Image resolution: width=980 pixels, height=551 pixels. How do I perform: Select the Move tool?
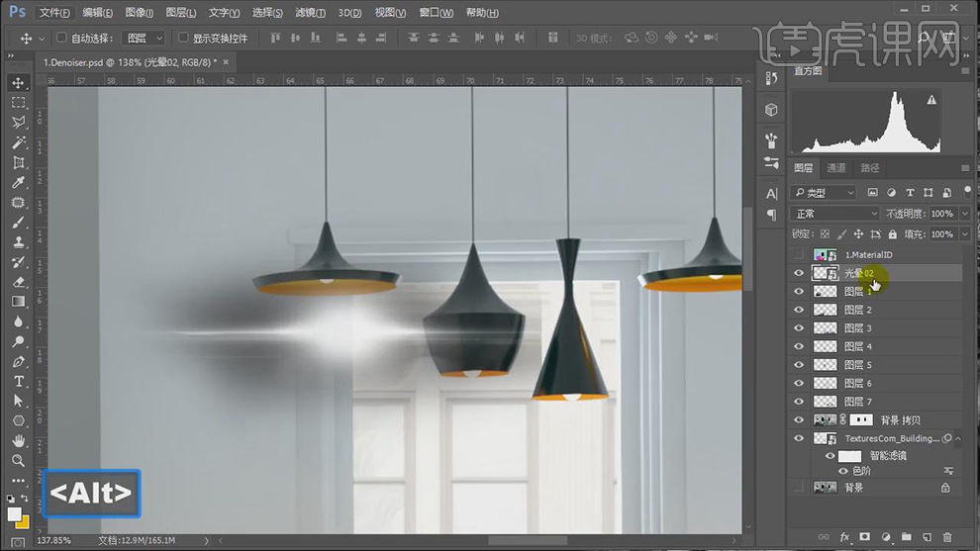pyautogui.click(x=18, y=83)
